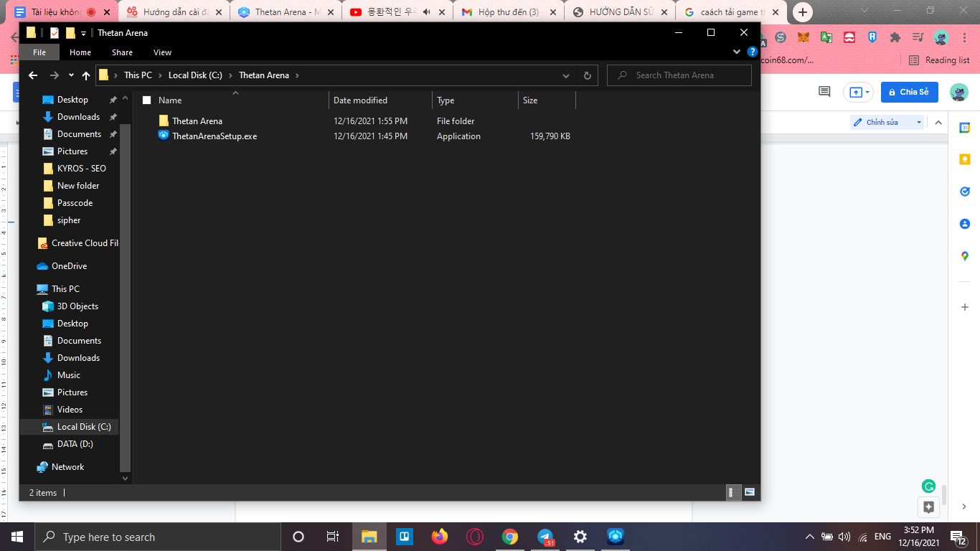Click Local Disk (C:) in the address breadcrumb

click(x=195, y=75)
